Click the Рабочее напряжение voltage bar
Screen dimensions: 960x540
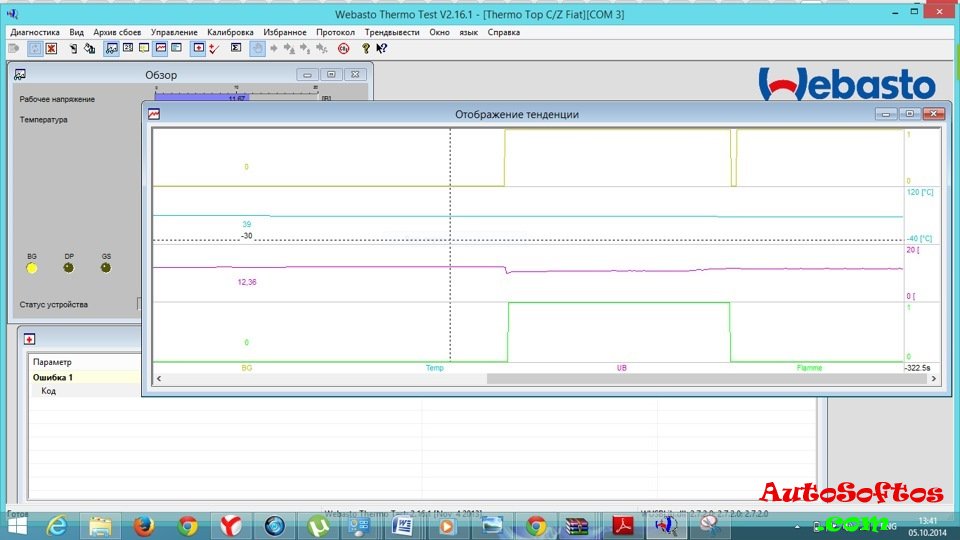pos(236,95)
